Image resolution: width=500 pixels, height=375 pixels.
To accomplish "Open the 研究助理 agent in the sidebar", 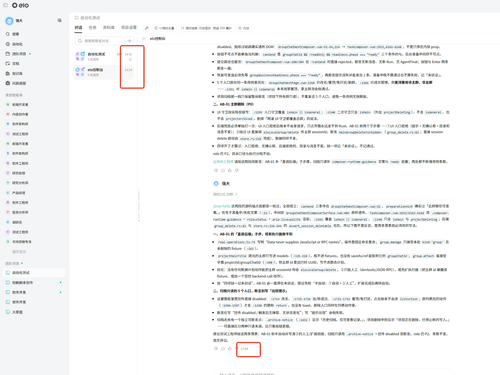I will (16, 173).
